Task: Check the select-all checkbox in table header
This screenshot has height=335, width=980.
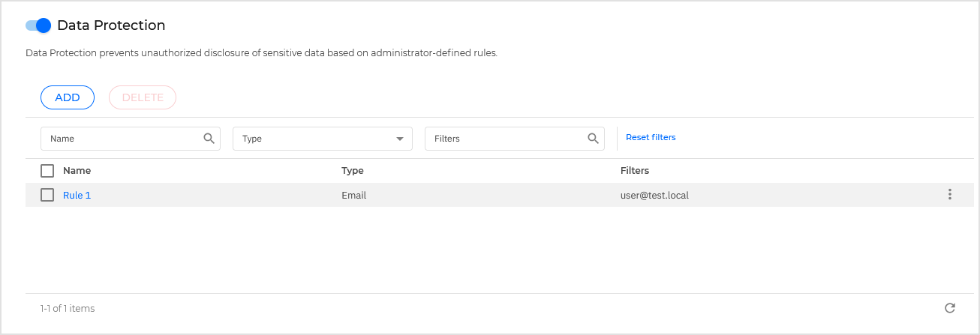Action: (x=47, y=170)
